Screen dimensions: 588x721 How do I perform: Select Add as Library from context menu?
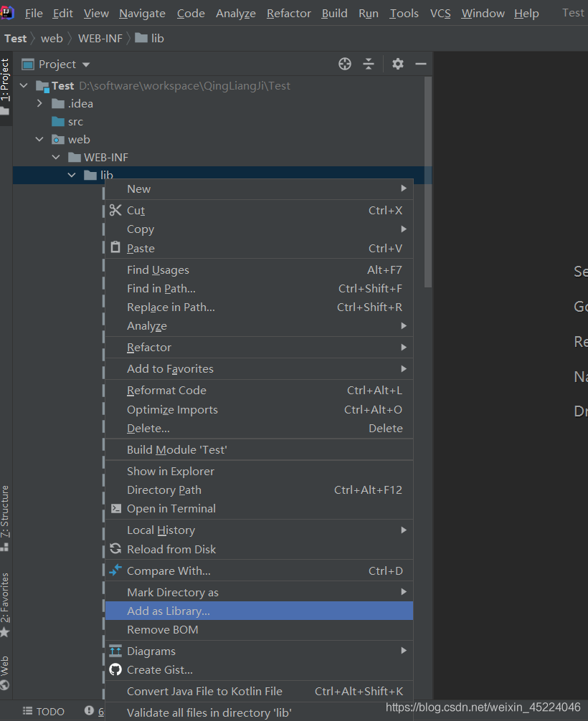(x=169, y=611)
